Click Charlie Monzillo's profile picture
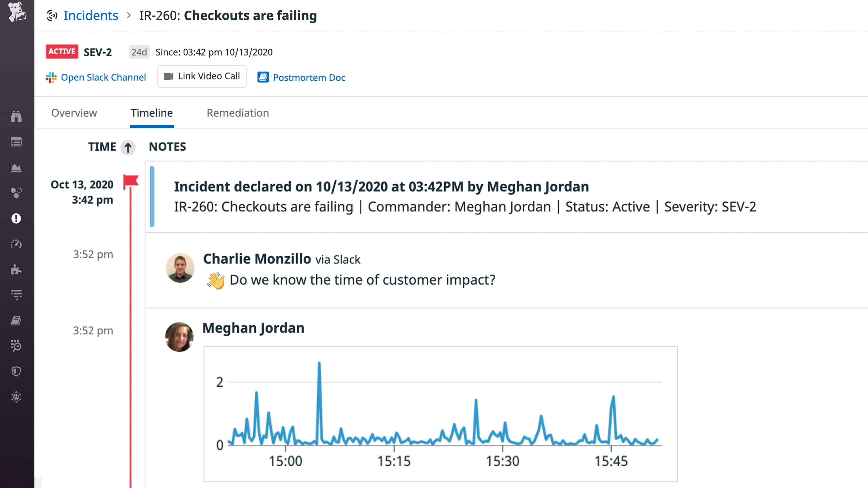The height and width of the screenshot is (488, 868). [181, 268]
